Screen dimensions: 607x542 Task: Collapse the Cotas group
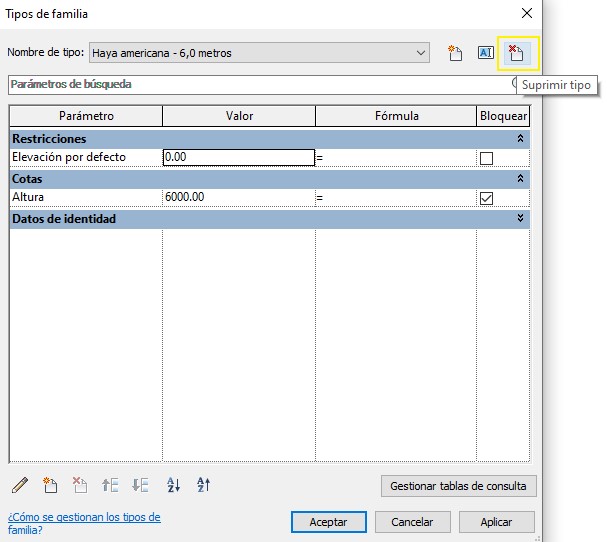click(x=520, y=179)
